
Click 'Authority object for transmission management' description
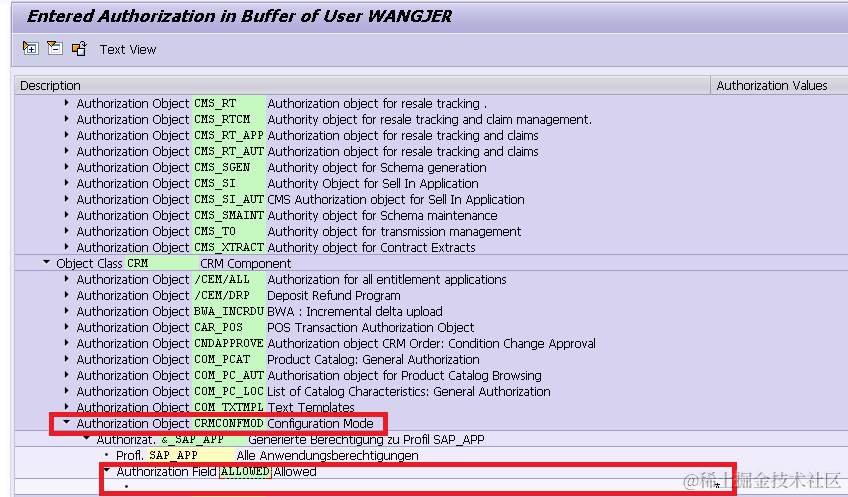click(394, 231)
